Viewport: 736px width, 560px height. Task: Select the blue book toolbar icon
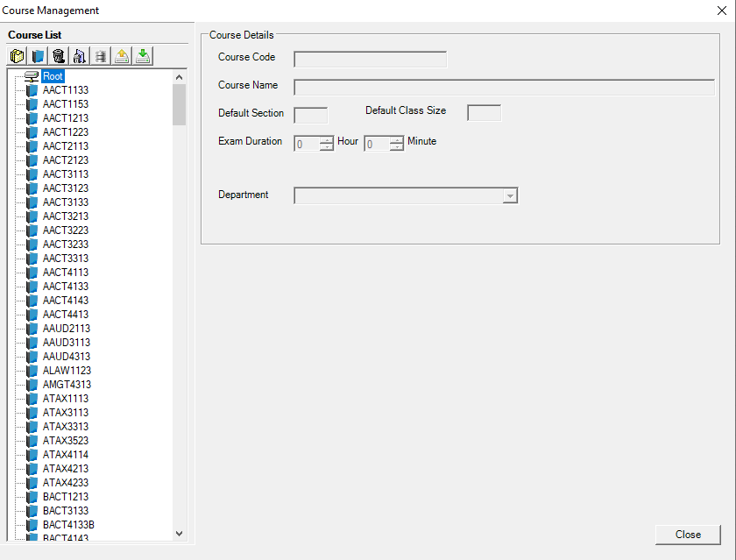click(x=38, y=55)
